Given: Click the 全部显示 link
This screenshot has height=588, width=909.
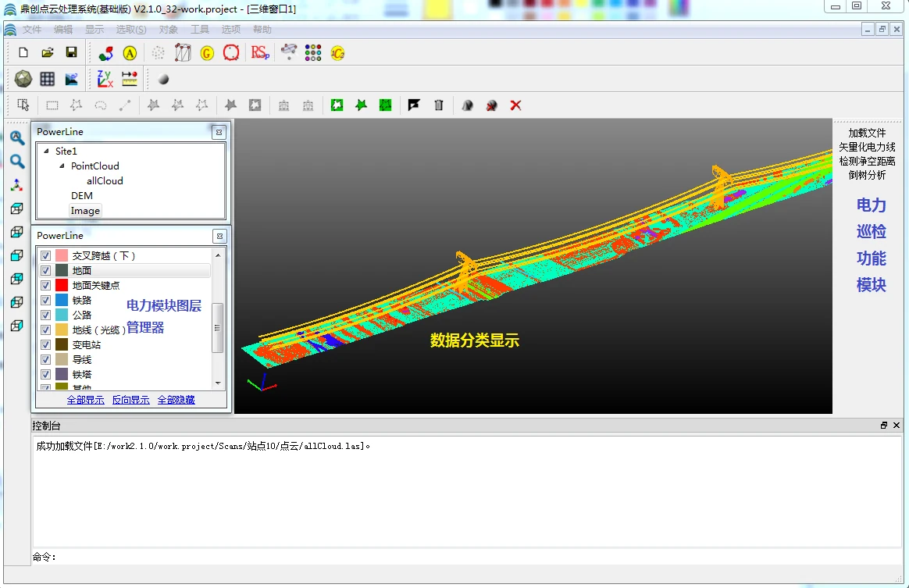Looking at the screenshot, I should point(86,400).
